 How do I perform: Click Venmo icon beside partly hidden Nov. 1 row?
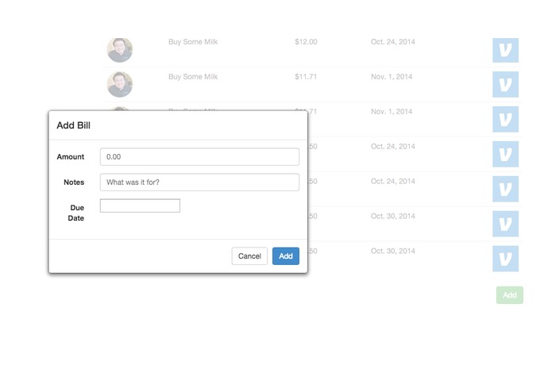(x=505, y=119)
